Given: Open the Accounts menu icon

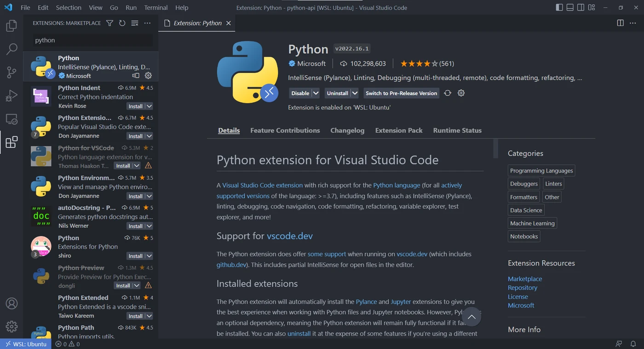Looking at the screenshot, I should 11,303.
